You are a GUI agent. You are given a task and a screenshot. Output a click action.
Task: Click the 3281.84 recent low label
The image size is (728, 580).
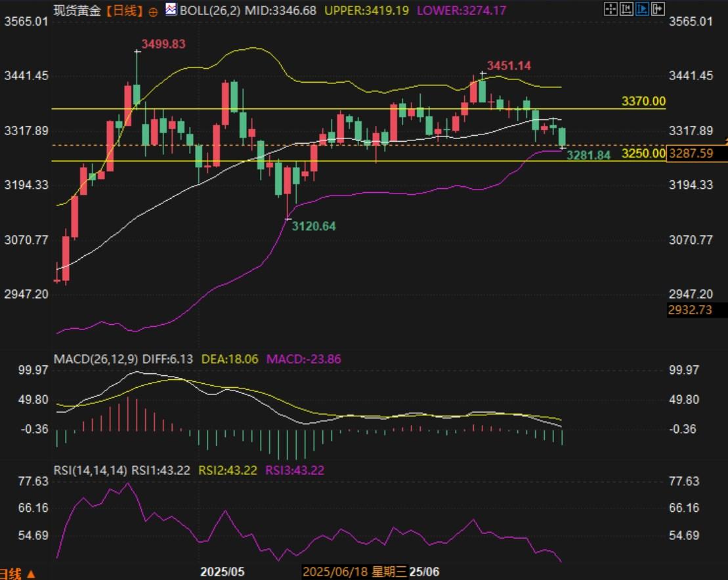(588, 155)
